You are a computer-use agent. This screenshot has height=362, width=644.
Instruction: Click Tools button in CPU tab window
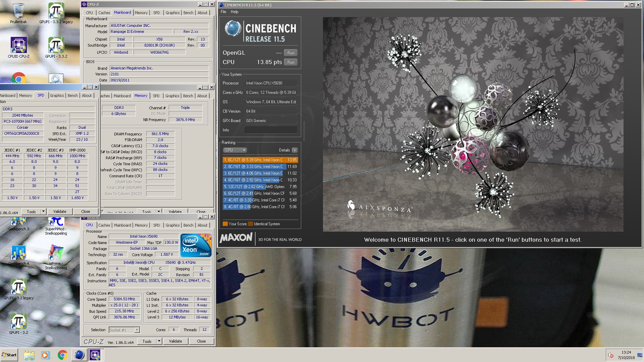point(147,341)
